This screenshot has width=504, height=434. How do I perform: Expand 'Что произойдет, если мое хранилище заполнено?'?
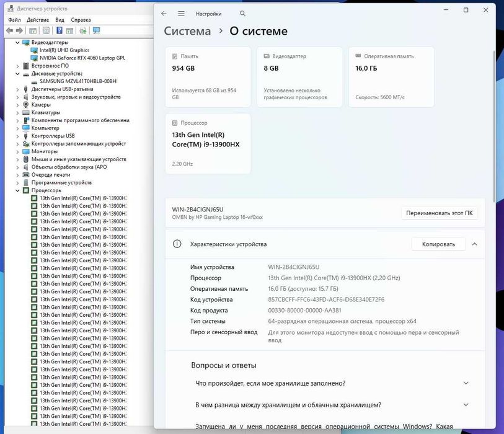[466, 383]
